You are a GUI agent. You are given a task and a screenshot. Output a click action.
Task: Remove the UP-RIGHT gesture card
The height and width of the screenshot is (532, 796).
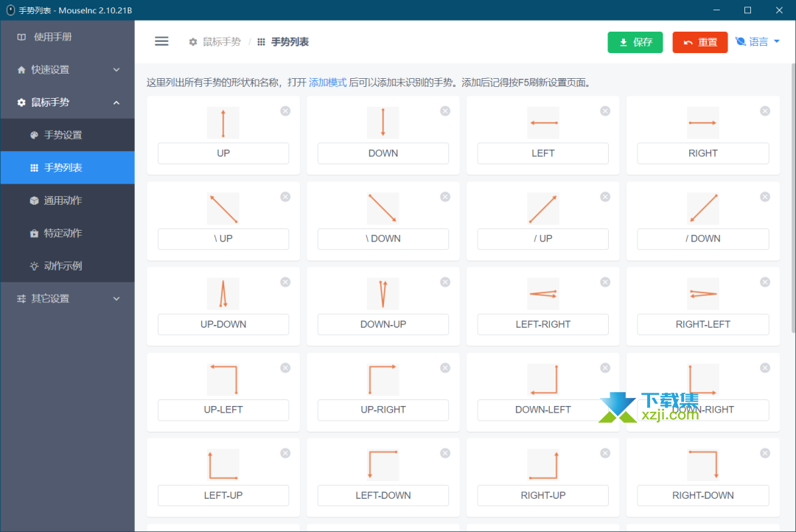pyautogui.click(x=445, y=368)
